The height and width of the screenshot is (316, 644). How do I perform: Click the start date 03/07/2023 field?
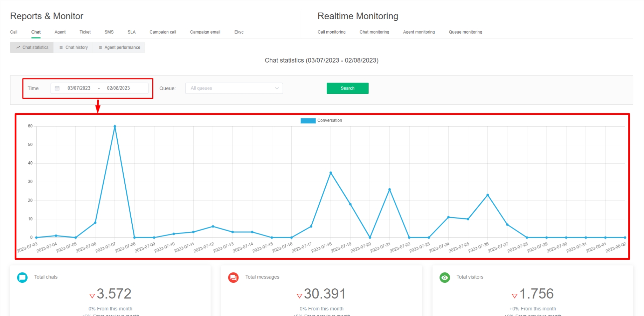tap(79, 88)
